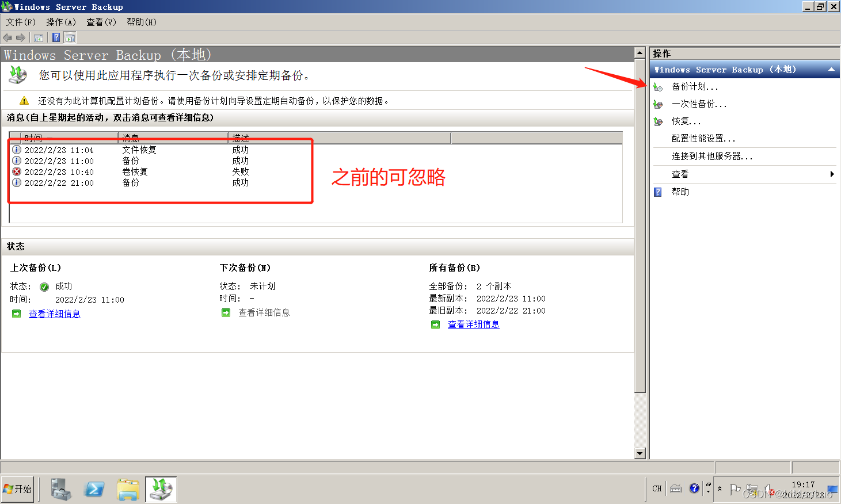Click the blue Help icon in the toolbar

click(x=56, y=38)
